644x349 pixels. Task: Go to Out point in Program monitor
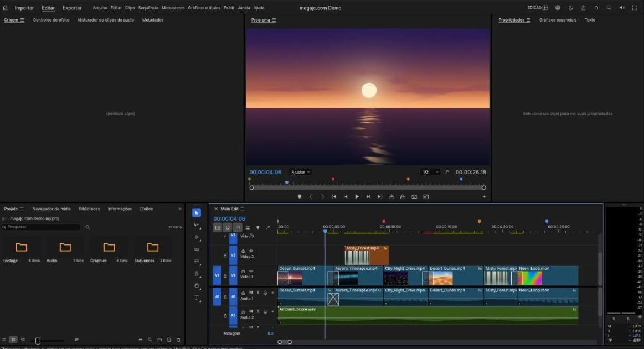point(380,197)
